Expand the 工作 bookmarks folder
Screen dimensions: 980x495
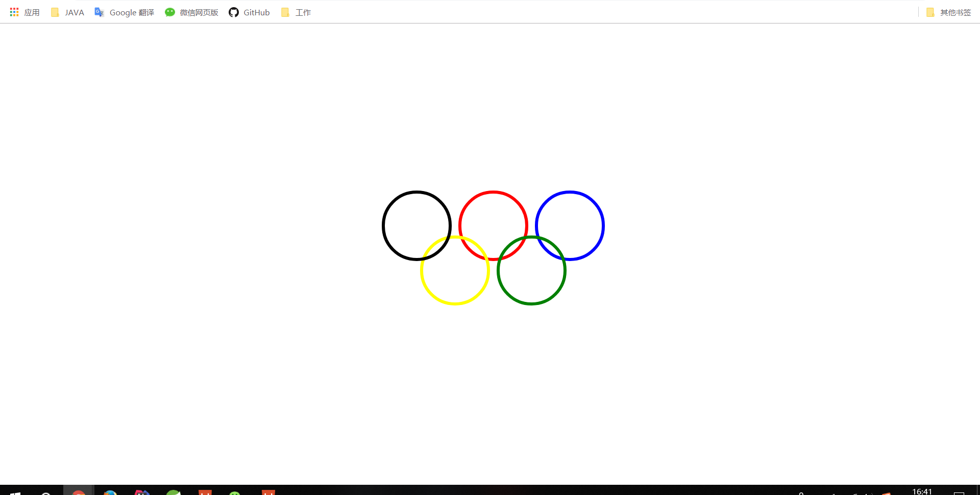pyautogui.click(x=296, y=12)
